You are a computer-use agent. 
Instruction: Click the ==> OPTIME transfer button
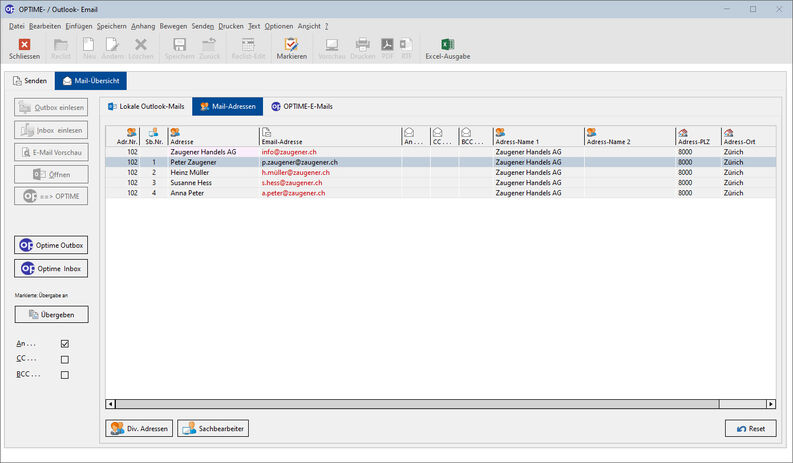tap(51, 196)
